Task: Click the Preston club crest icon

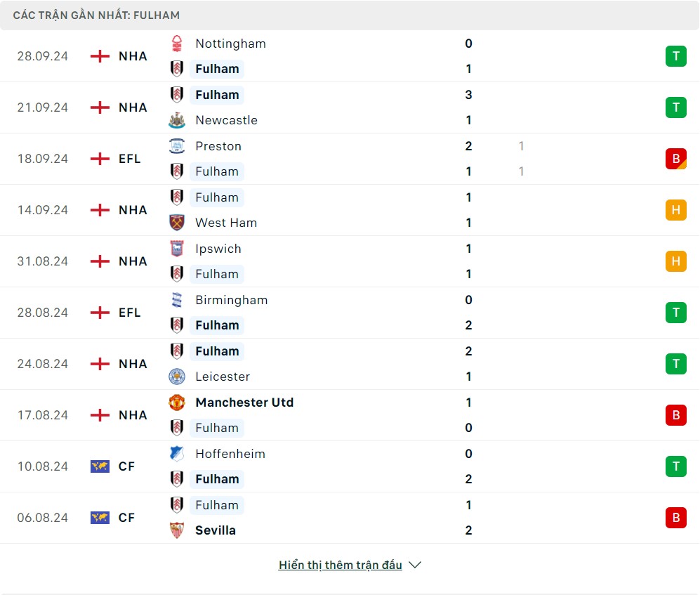Action: coord(177,146)
